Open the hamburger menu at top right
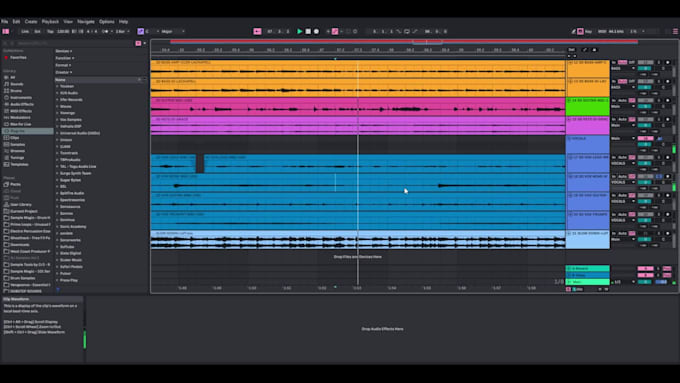This screenshot has height=383, width=680. click(x=675, y=31)
